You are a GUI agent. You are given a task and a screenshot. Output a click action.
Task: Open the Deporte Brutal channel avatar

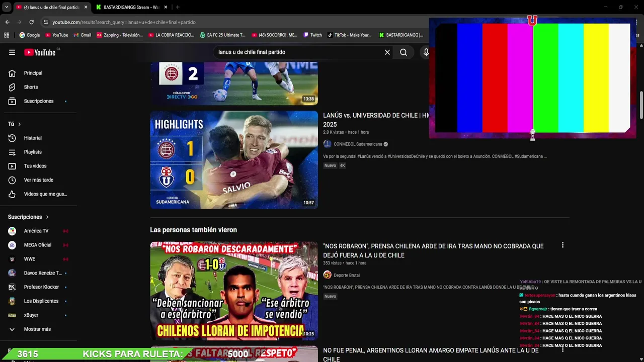point(327,275)
